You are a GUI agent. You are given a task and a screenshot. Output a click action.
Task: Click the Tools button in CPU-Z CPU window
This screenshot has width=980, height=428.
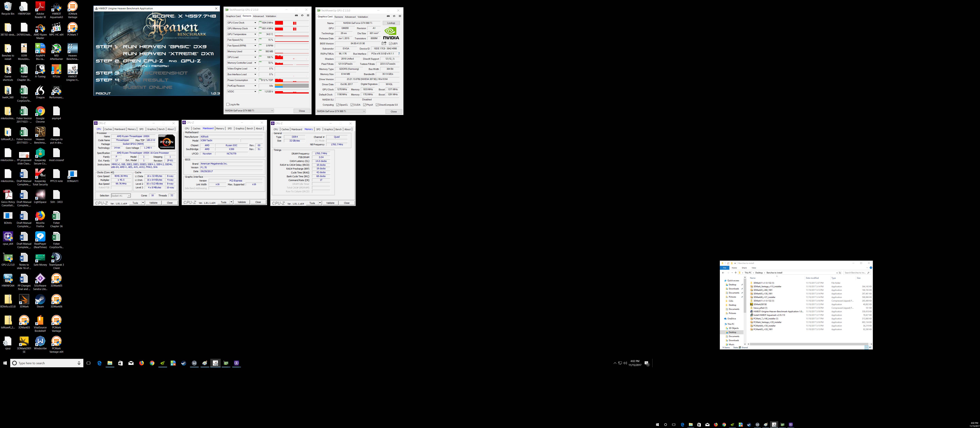coord(135,203)
